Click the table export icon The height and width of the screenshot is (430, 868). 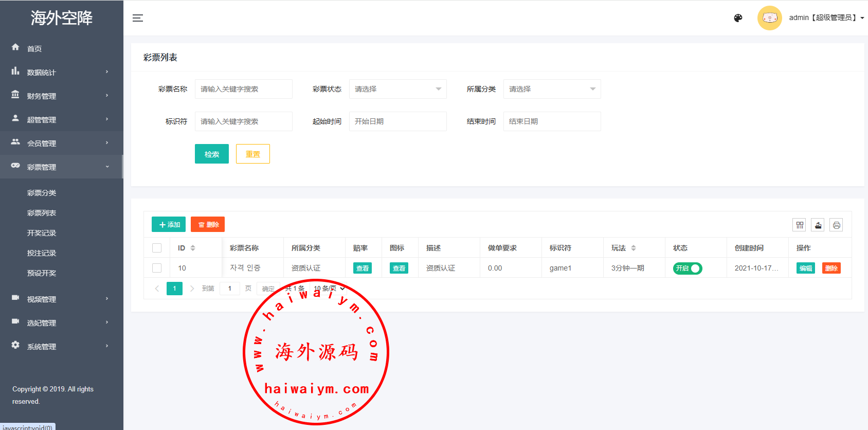click(x=818, y=225)
